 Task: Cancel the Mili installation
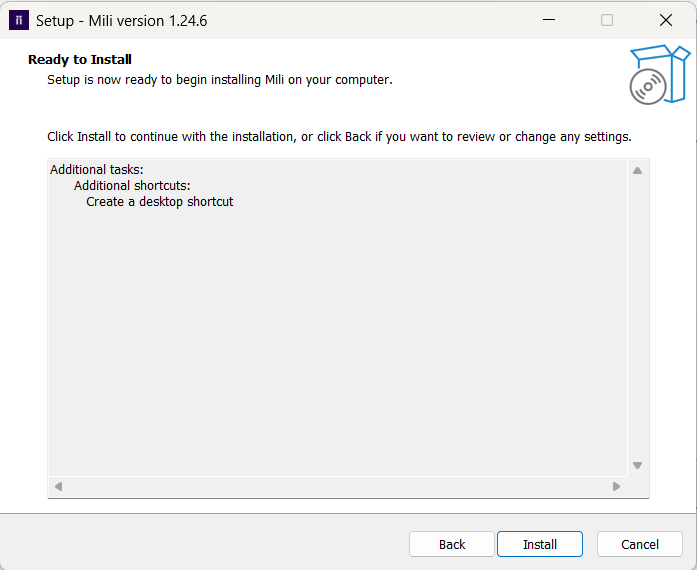(x=640, y=544)
